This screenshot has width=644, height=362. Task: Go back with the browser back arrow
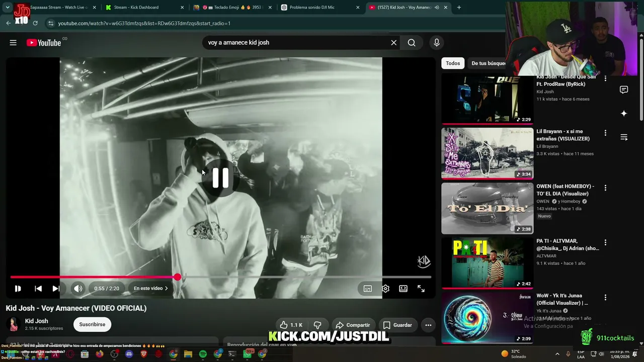[x=8, y=23]
